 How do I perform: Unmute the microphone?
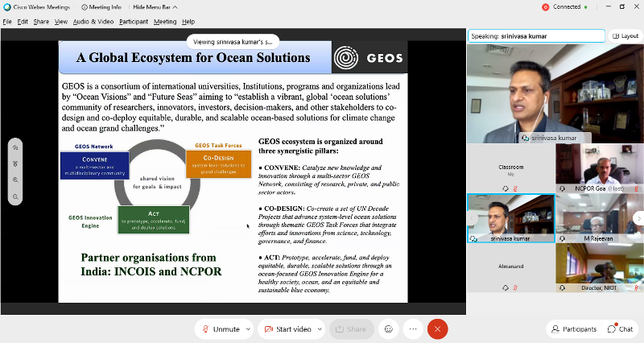(221, 329)
